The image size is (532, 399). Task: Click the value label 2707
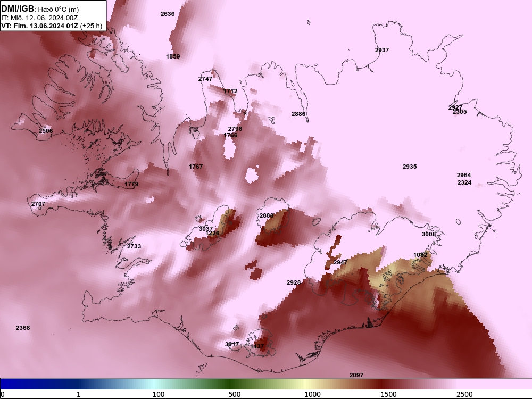tap(38, 204)
